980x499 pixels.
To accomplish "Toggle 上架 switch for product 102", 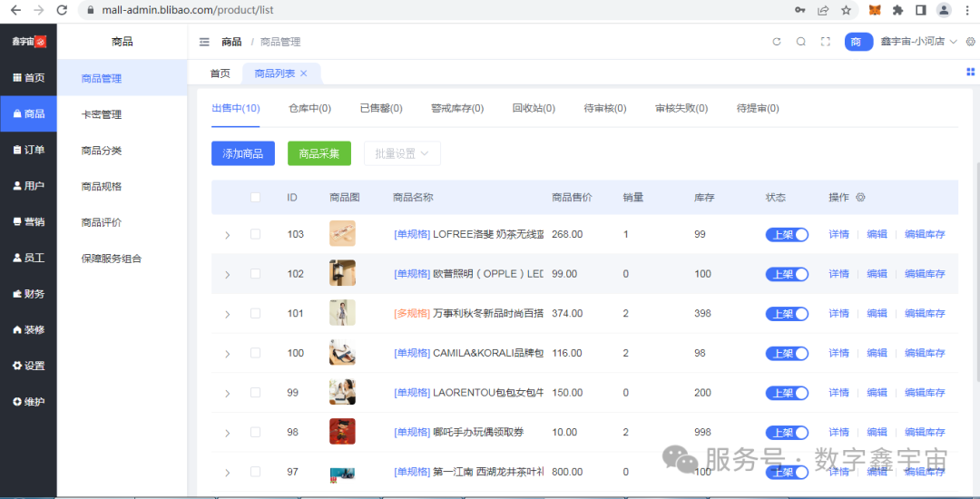I will tap(787, 274).
